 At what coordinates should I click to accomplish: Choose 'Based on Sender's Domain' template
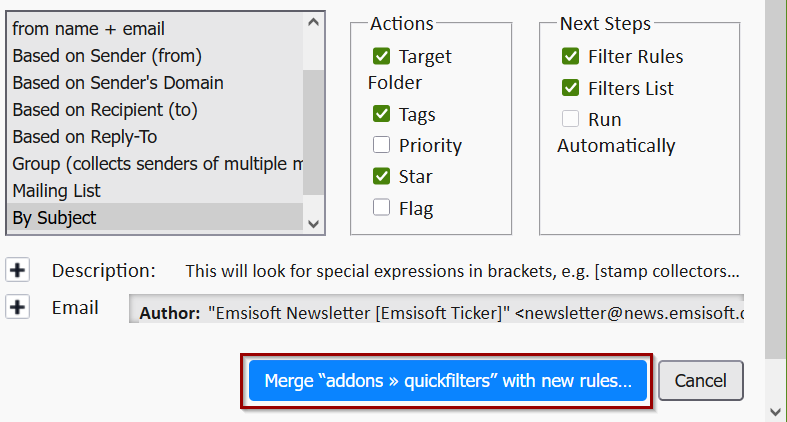[117, 83]
